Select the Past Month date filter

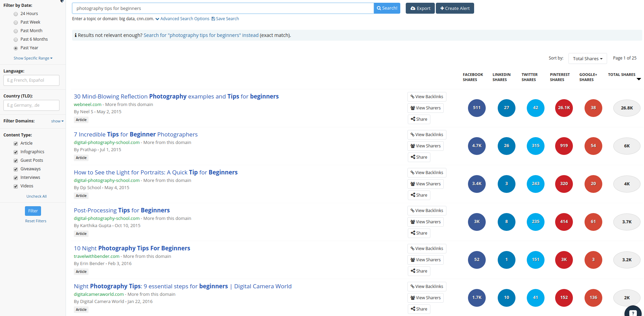coord(16,31)
